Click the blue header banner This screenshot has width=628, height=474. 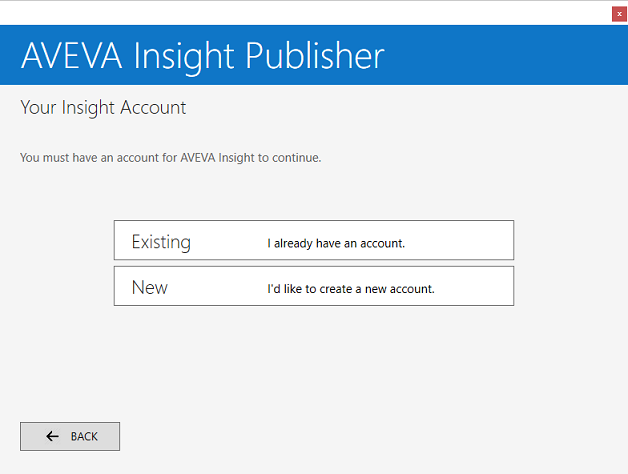point(500,55)
